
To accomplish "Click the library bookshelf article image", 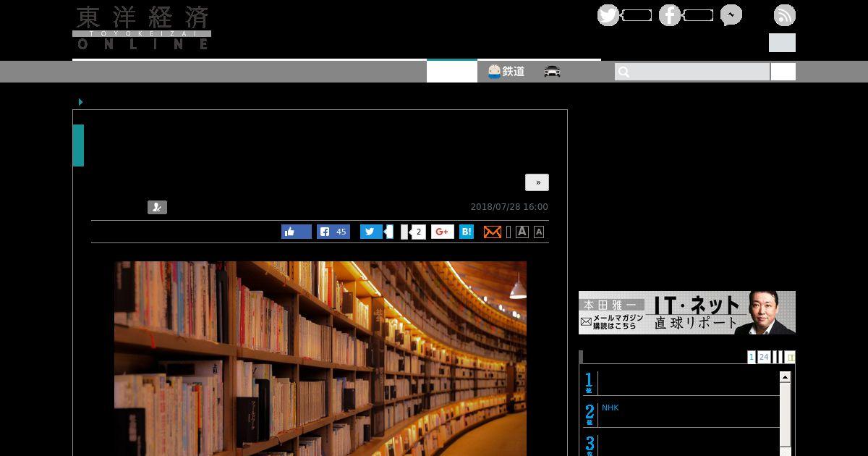I will coord(320,358).
